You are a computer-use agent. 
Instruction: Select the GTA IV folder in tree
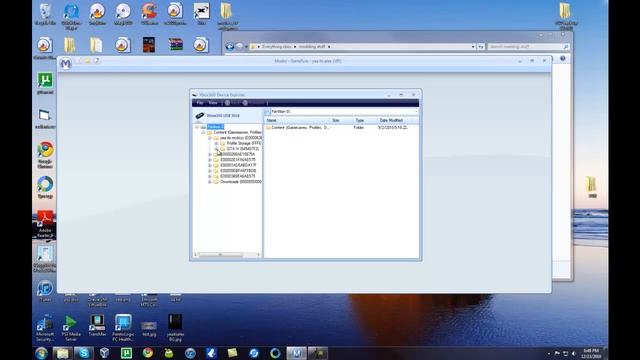242,149
